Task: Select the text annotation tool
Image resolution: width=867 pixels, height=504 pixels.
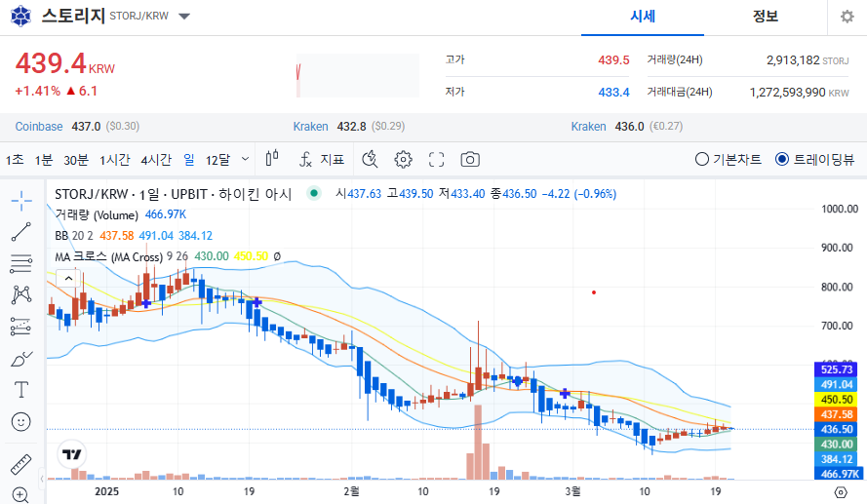Action: pyautogui.click(x=21, y=390)
